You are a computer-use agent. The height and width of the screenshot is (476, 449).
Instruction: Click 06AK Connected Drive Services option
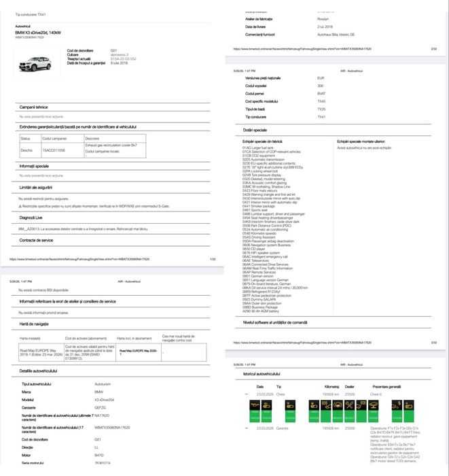point(266,265)
